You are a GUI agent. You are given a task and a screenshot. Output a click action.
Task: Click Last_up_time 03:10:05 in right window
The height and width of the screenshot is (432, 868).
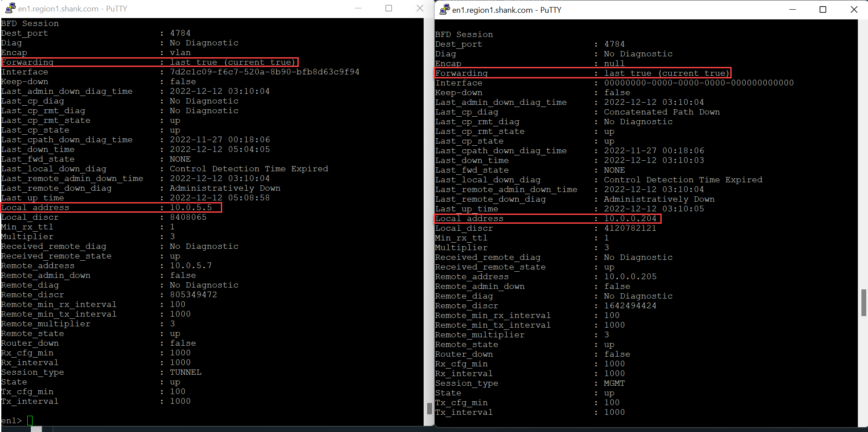654,209
